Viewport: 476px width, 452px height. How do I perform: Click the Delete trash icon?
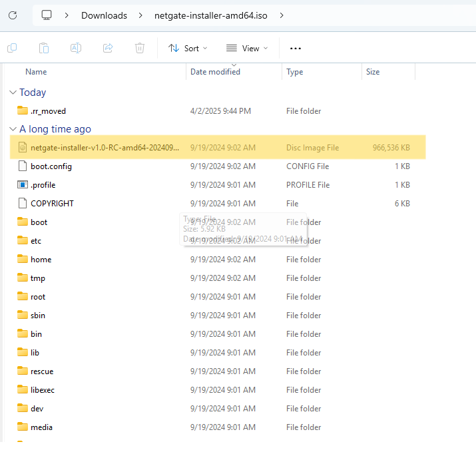pos(140,48)
